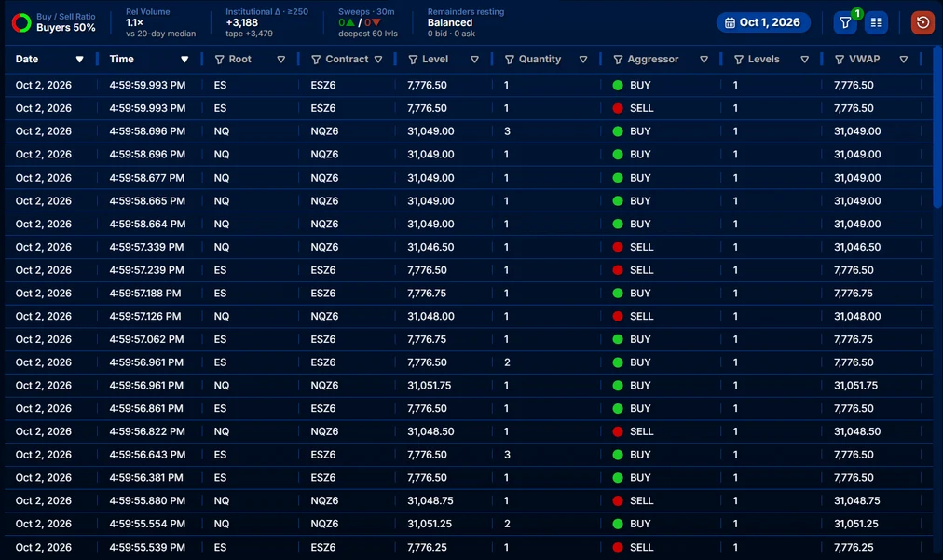Screen dimensions: 943x560
Task: Click the level 31,051.75 cell
Action: (429, 386)
